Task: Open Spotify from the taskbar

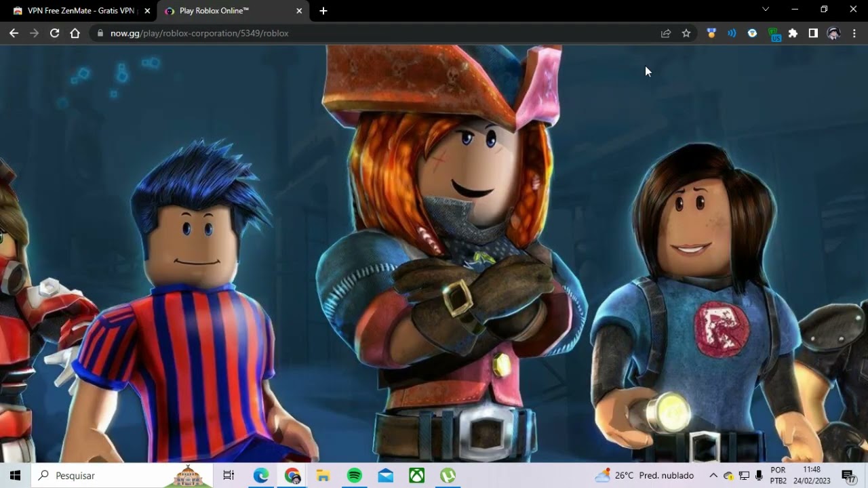Action: 355,476
